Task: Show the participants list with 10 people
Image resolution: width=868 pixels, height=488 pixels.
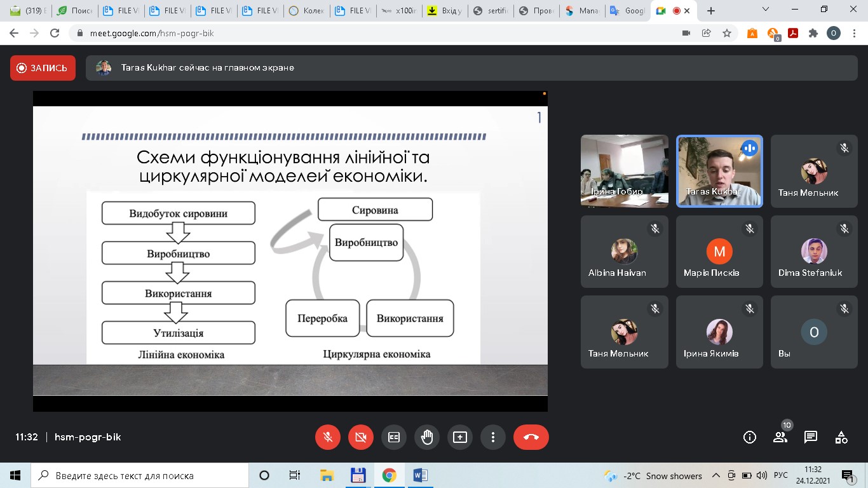Action: point(780,437)
